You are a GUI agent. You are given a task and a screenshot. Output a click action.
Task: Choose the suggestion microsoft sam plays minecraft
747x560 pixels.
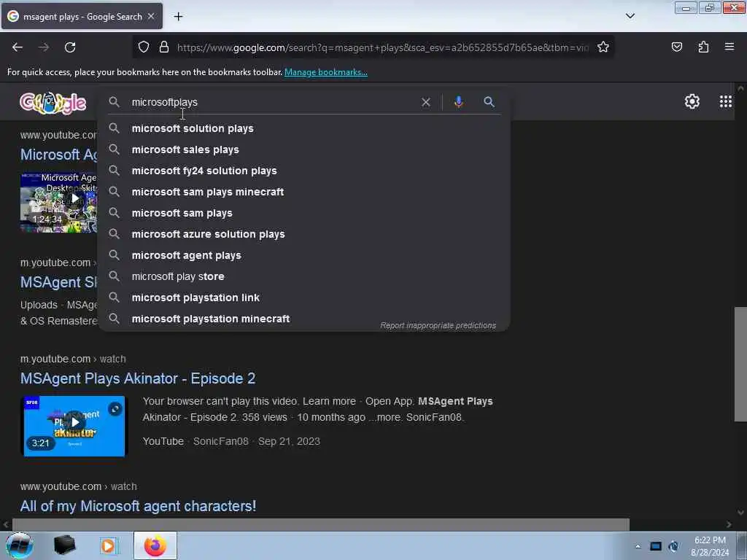(304, 192)
